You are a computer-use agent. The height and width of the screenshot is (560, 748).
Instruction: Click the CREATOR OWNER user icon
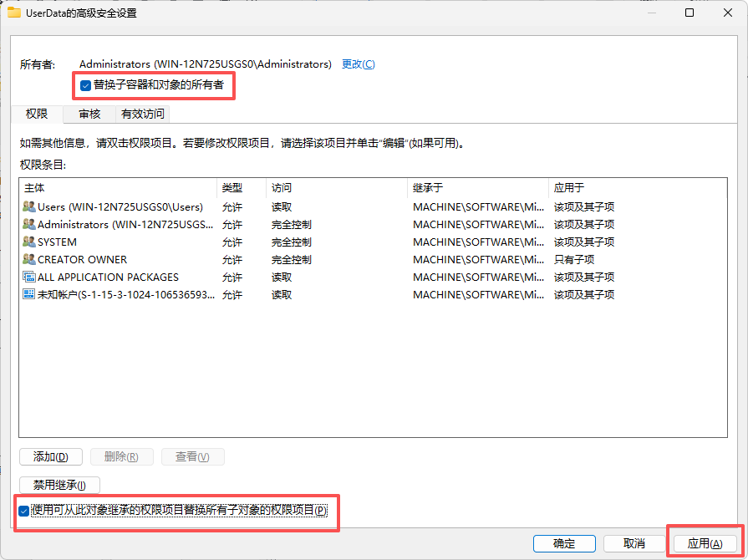(x=28, y=259)
